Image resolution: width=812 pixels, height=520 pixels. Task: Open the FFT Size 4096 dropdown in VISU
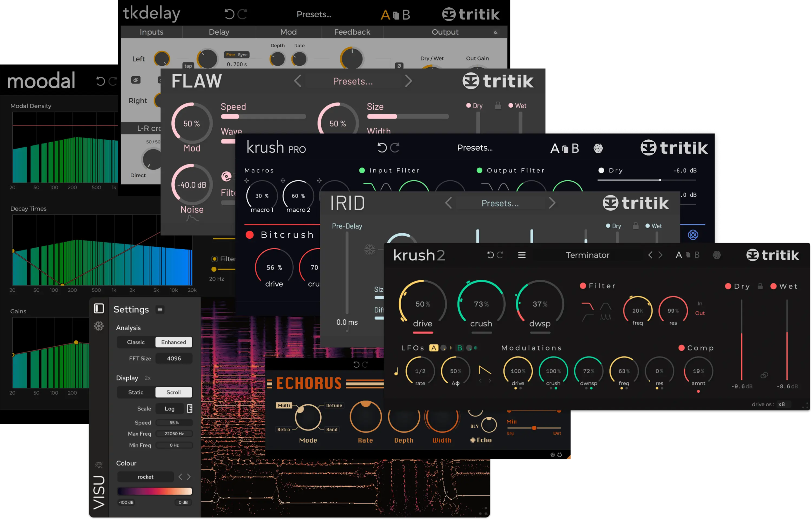174,358
